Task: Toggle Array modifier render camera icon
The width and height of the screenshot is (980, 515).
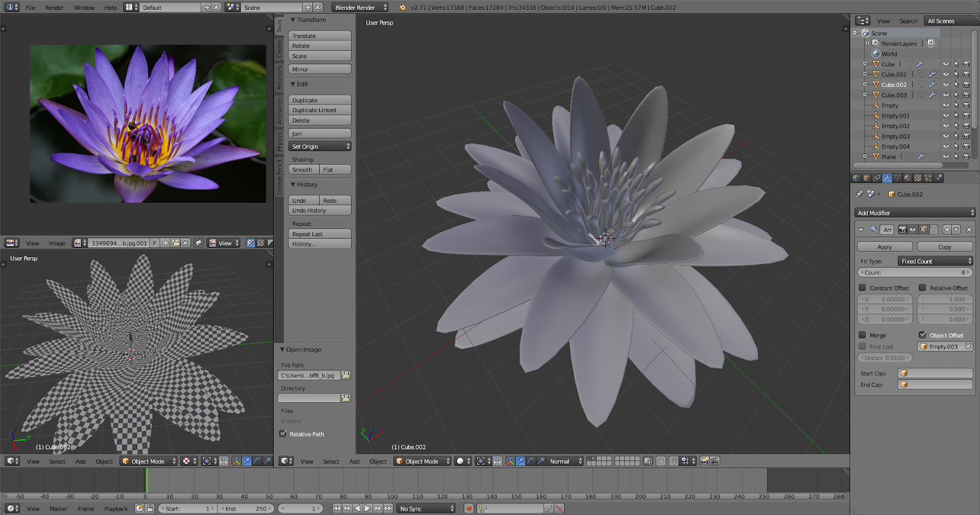Action: (902, 230)
